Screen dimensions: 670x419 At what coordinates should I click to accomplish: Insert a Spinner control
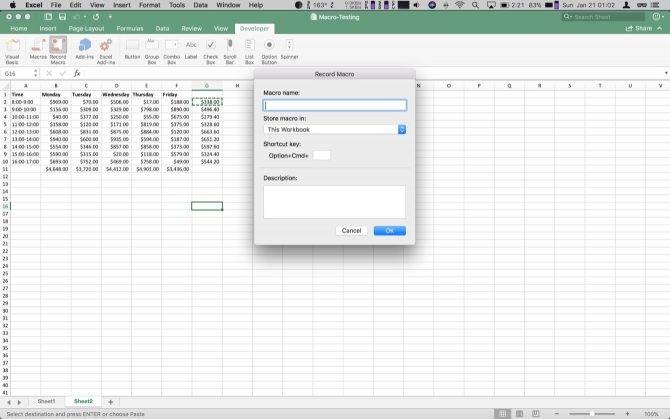pyautogui.click(x=289, y=49)
